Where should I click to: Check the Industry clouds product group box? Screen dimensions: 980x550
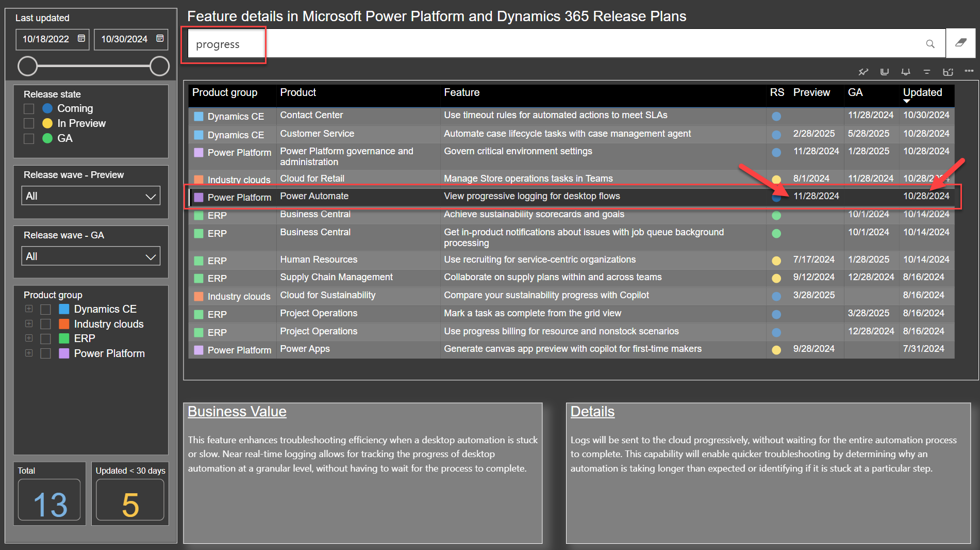(46, 324)
